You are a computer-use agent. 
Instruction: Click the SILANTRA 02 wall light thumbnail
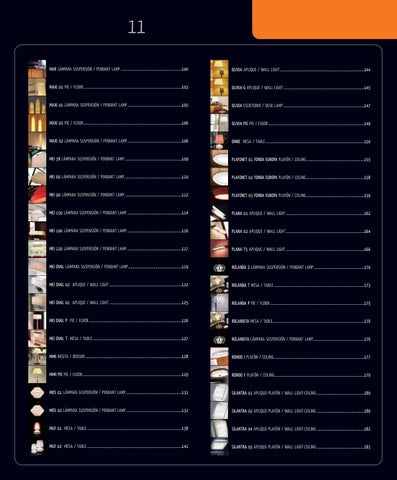pyautogui.click(x=219, y=411)
